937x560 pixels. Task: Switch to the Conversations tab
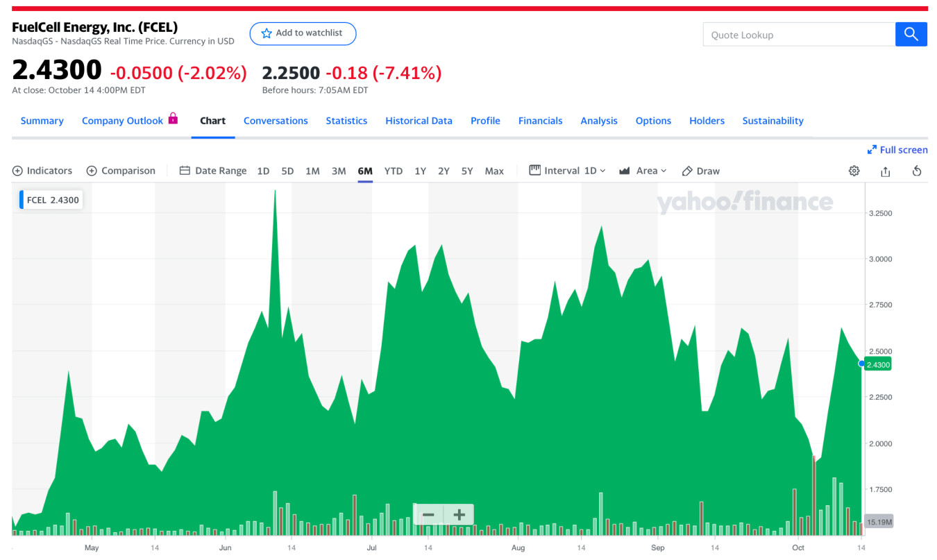point(276,121)
